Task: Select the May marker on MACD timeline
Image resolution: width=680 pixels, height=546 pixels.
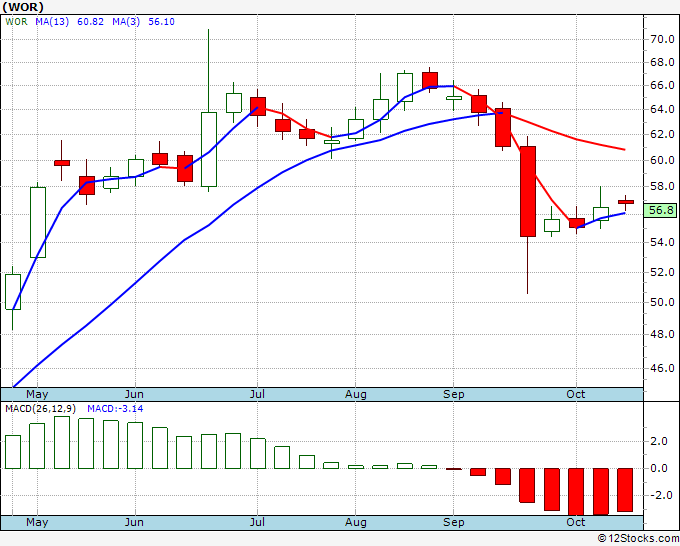Action: coord(37,522)
